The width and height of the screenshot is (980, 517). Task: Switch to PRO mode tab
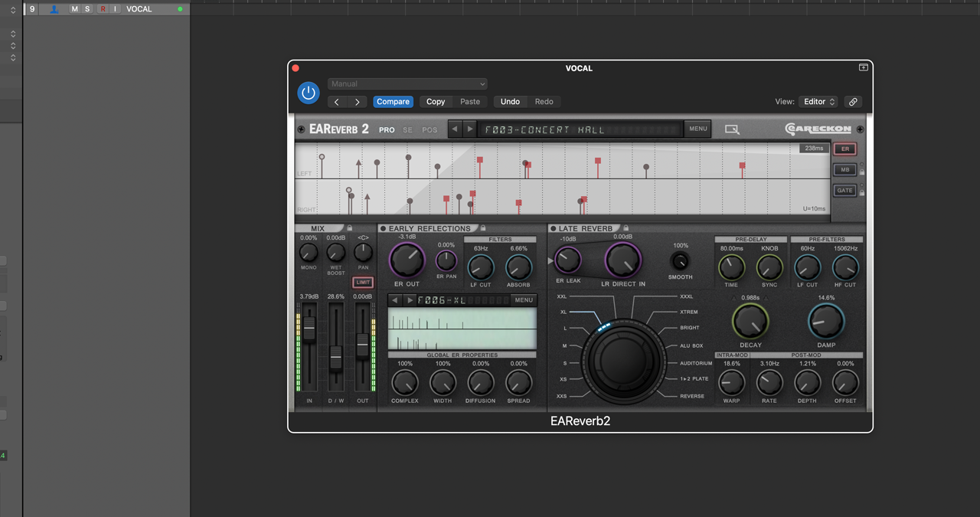click(x=387, y=130)
